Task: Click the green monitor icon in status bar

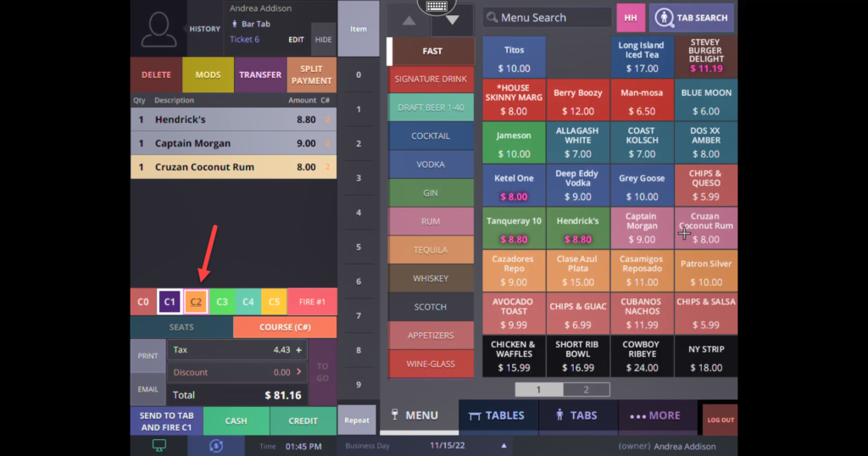Action: 159,446
